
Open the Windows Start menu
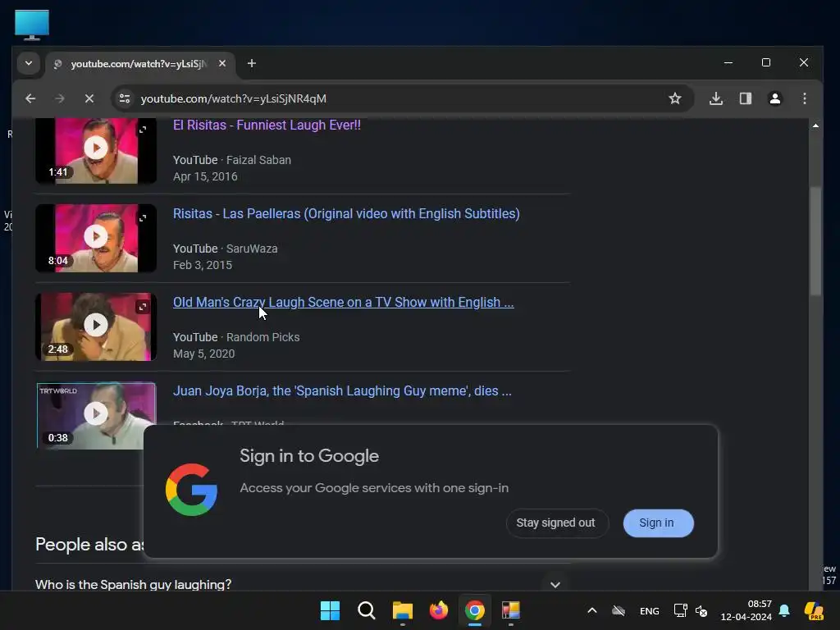pyautogui.click(x=330, y=610)
